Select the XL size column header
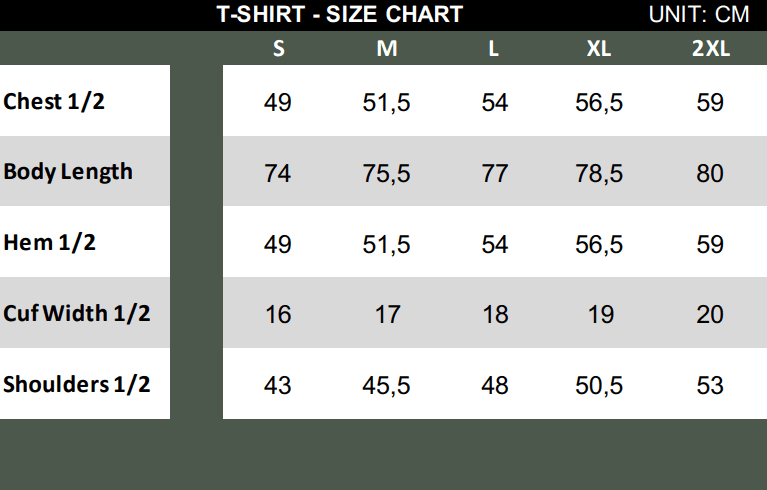Screen dimensions: 767x490 [599, 49]
